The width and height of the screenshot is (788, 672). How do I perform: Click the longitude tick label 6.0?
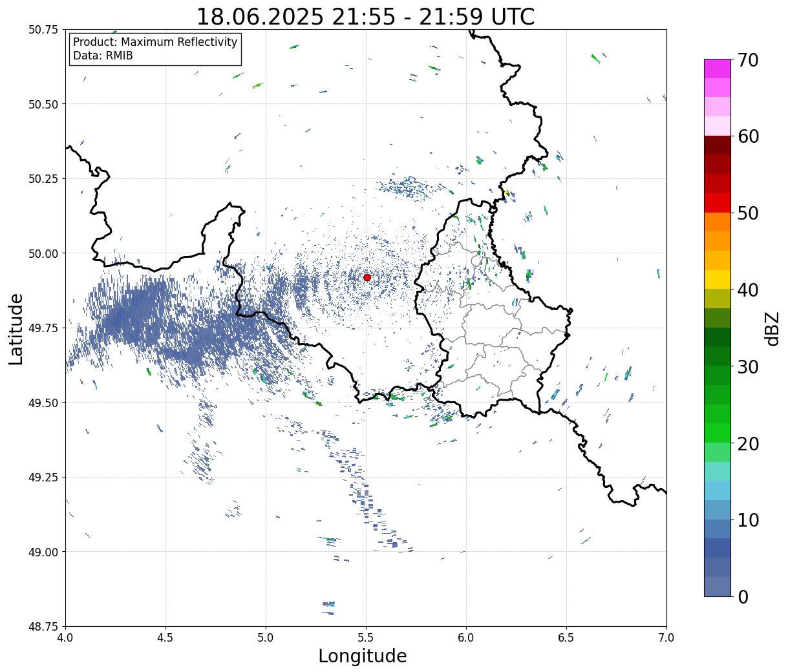pos(466,638)
